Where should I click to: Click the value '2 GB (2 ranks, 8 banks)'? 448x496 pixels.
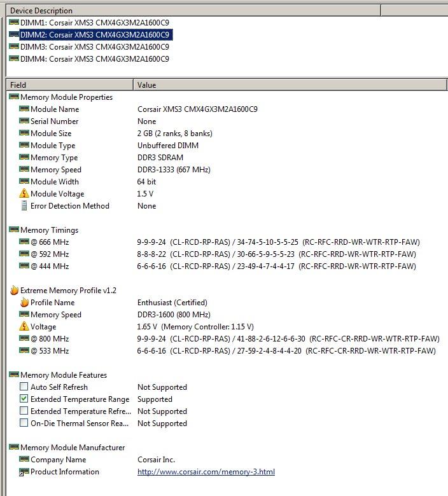pyautogui.click(x=175, y=134)
